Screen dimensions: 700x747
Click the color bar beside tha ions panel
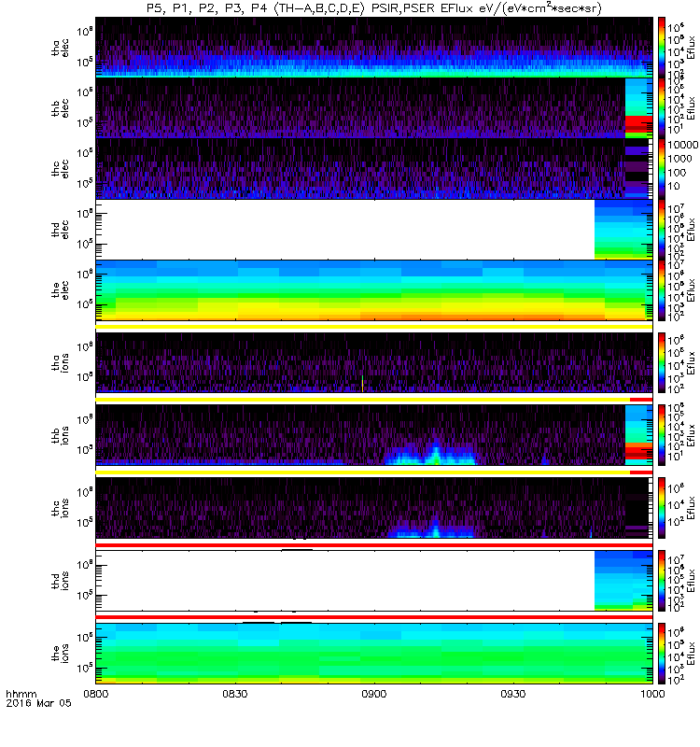662,362
